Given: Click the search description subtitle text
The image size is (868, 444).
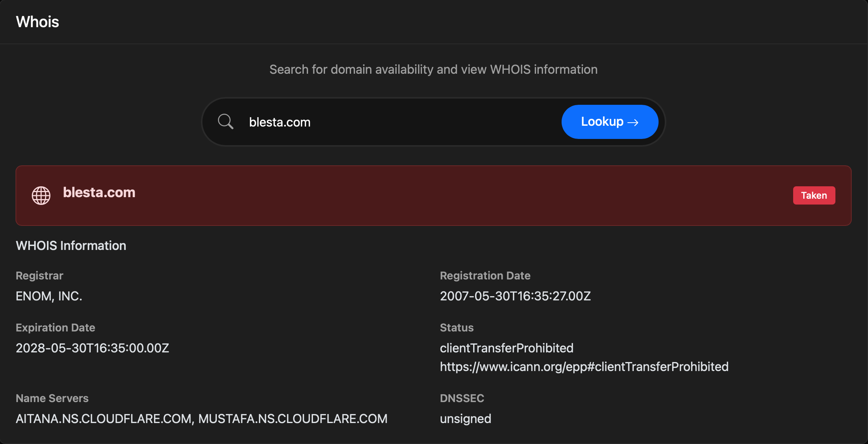Looking at the screenshot, I should 434,69.
